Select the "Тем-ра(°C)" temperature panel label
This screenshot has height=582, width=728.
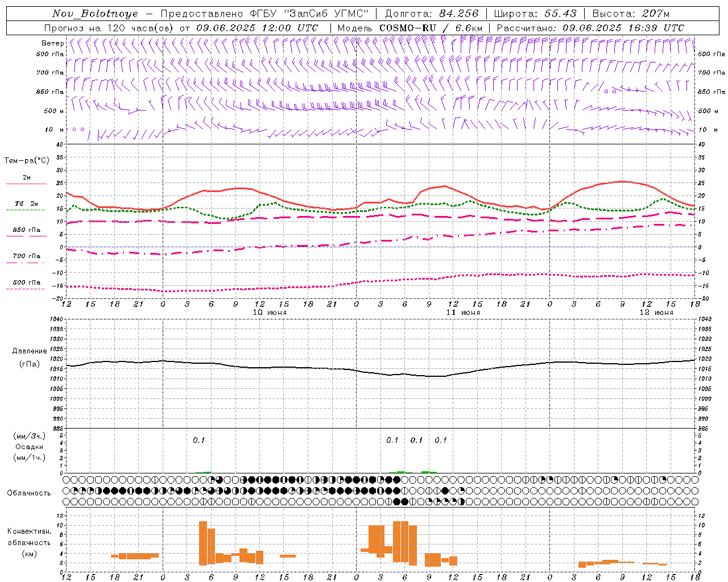coord(27,161)
